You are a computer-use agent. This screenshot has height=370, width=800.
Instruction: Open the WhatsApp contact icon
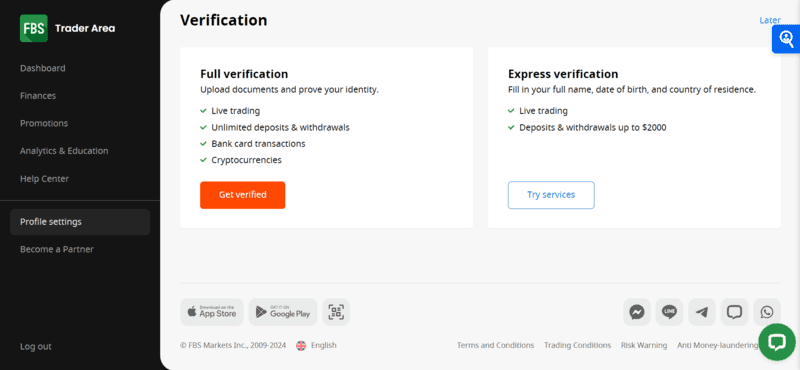click(767, 312)
